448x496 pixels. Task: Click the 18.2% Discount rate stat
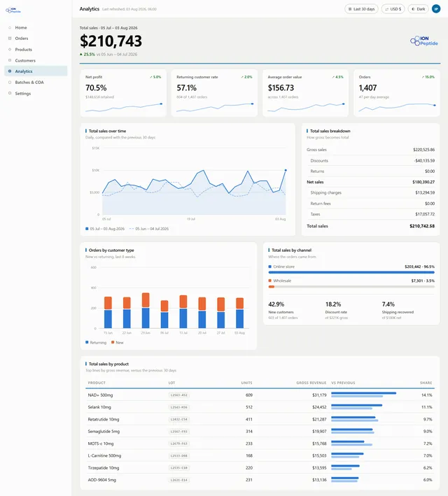(x=336, y=310)
